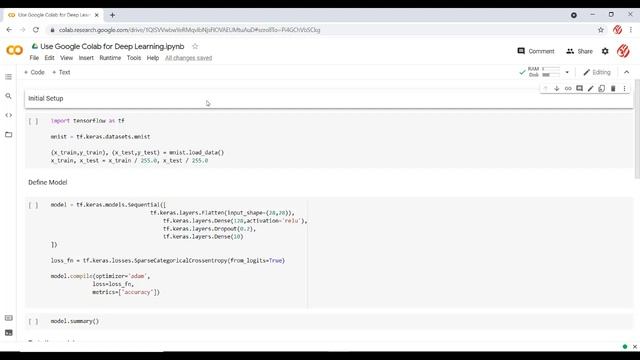Move cell down with the down arrow icon

(x=556, y=89)
